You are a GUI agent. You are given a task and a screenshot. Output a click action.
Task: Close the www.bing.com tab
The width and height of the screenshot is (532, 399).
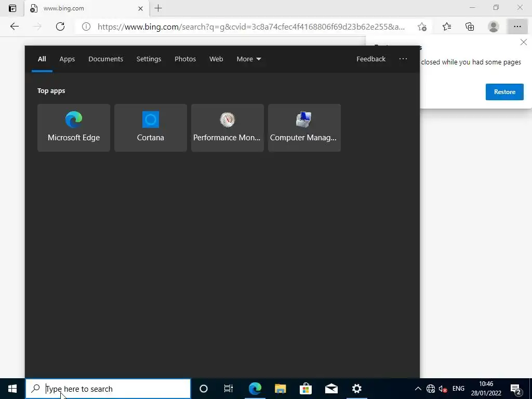coord(140,8)
